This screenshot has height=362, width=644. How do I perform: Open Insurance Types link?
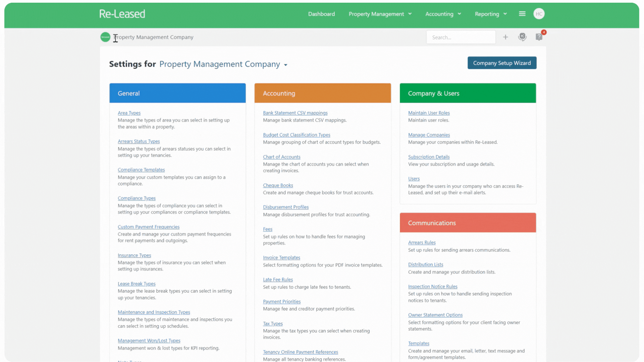(x=134, y=255)
